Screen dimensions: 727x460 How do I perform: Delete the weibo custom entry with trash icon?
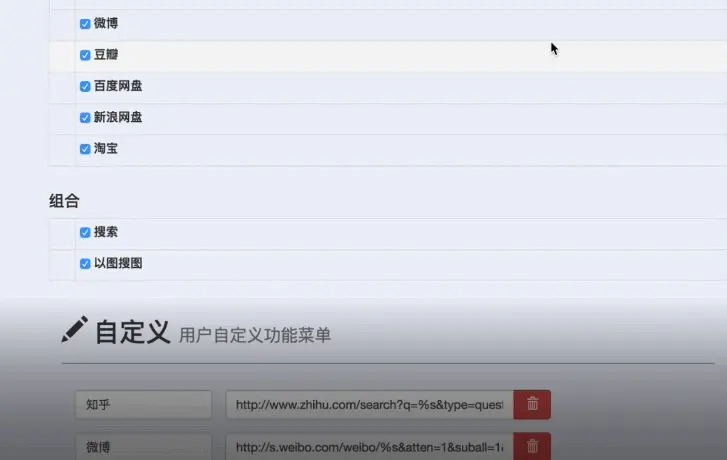(532, 446)
